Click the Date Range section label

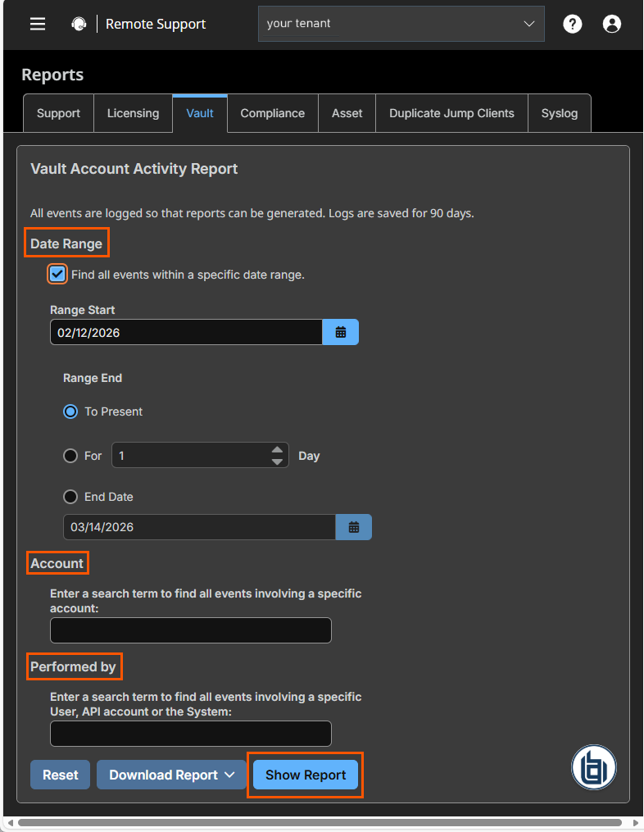[66, 243]
